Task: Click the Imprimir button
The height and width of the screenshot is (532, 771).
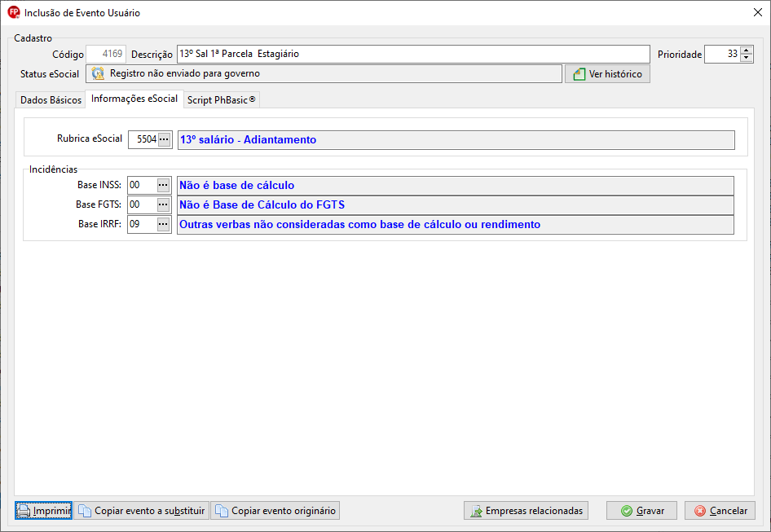Action: coord(44,511)
